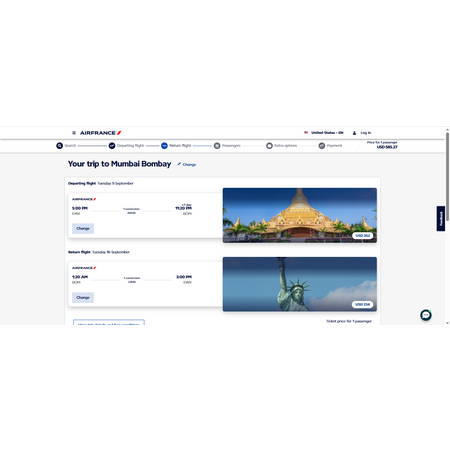Click Change button on departing flight card
Image resolution: width=450 pixels, height=450 pixels.
(83, 229)
